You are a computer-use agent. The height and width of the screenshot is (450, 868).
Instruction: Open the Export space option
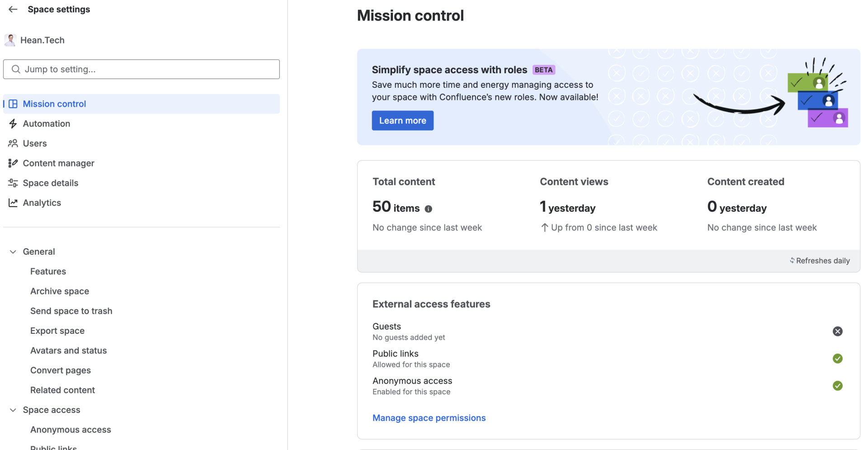(x=57, y=331)
